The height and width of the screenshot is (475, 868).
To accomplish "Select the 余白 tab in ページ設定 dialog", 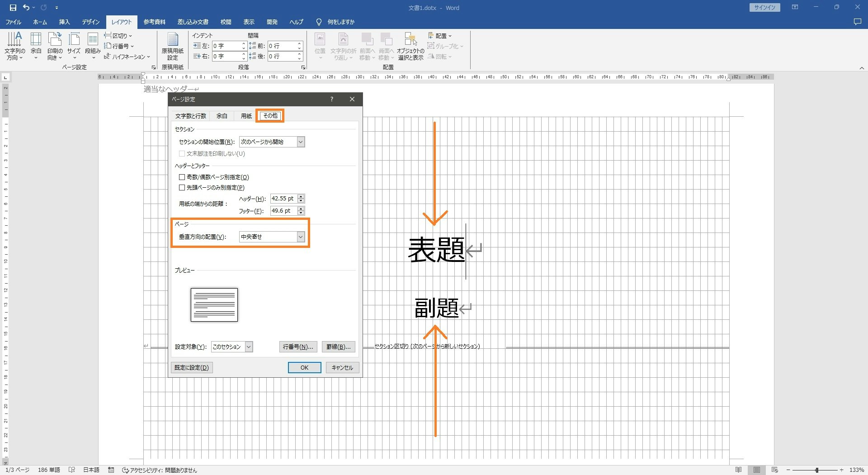I will (222, 116).
